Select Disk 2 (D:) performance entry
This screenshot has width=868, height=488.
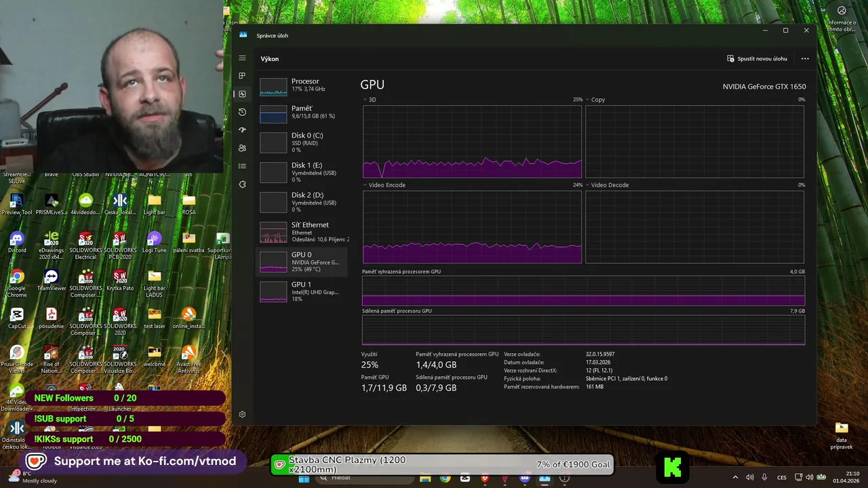303,201
